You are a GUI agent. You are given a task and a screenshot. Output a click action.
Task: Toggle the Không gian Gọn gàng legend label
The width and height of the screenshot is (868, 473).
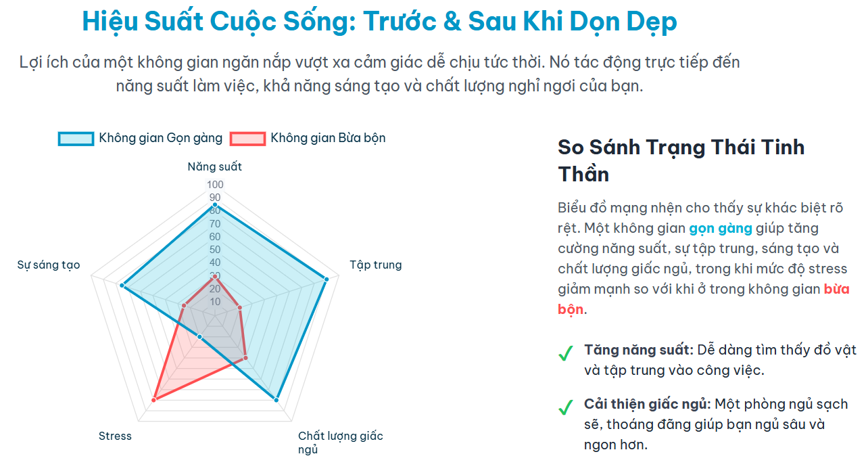point(160,138)
